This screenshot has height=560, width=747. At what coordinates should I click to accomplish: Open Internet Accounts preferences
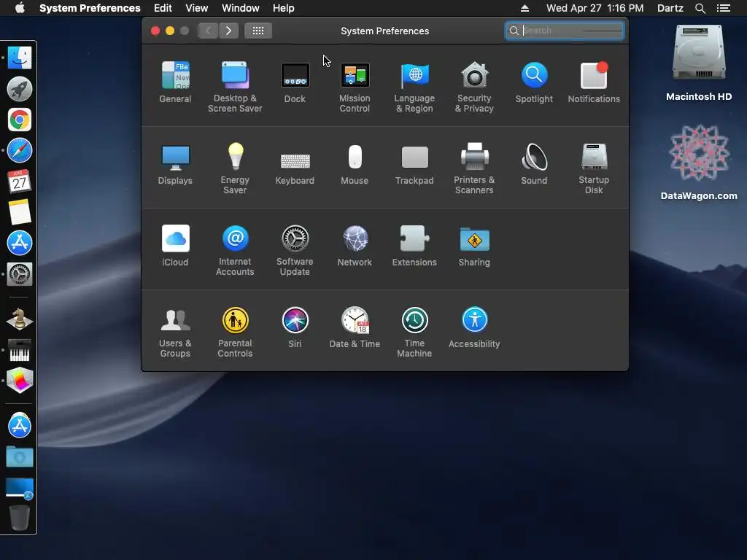click(x=235, y=251)
